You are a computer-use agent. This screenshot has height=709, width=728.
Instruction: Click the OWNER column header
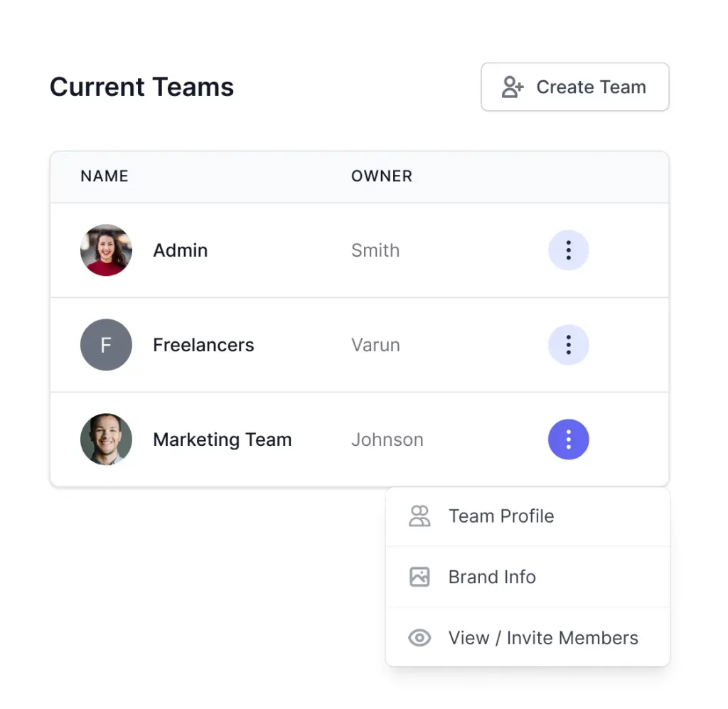coord(381,176)
